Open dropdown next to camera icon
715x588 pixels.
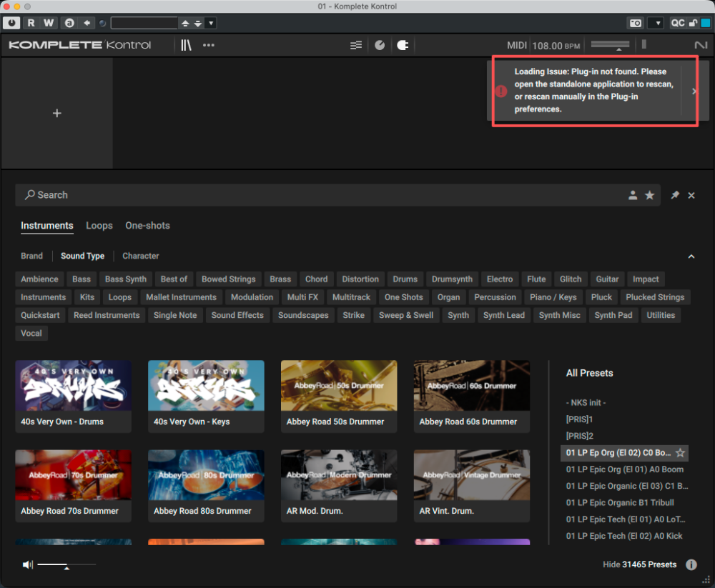pyautogui.click(x=656, y=24)
